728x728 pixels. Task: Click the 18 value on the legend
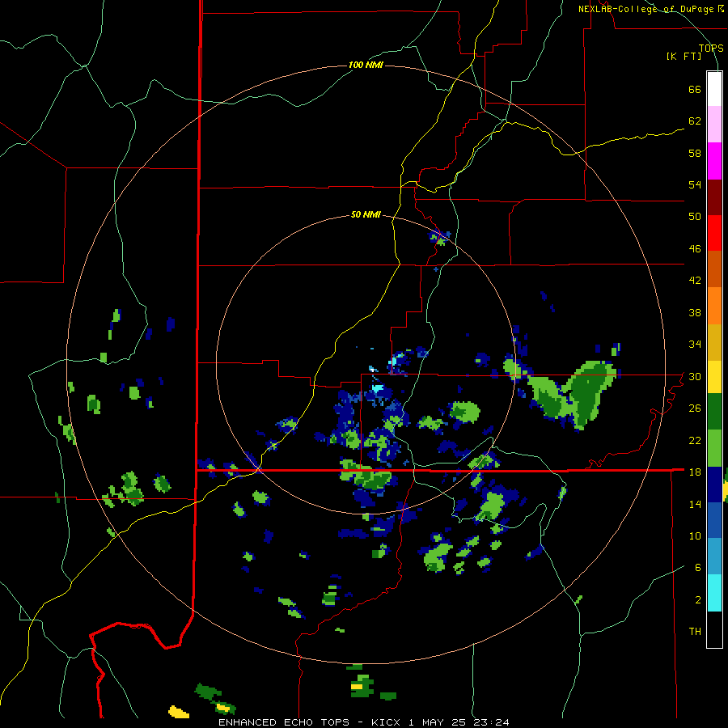pyautogui.click(x=695, y=472)
